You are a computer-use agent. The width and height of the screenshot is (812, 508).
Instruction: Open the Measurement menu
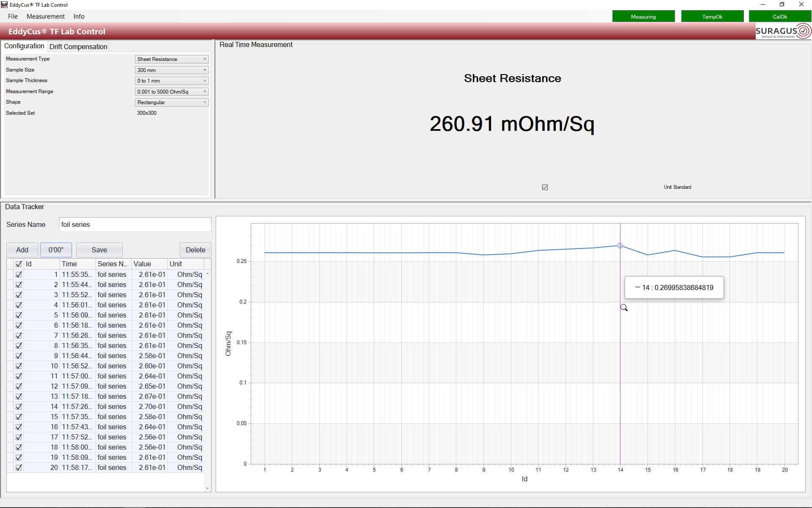click(x=45, y=17)
